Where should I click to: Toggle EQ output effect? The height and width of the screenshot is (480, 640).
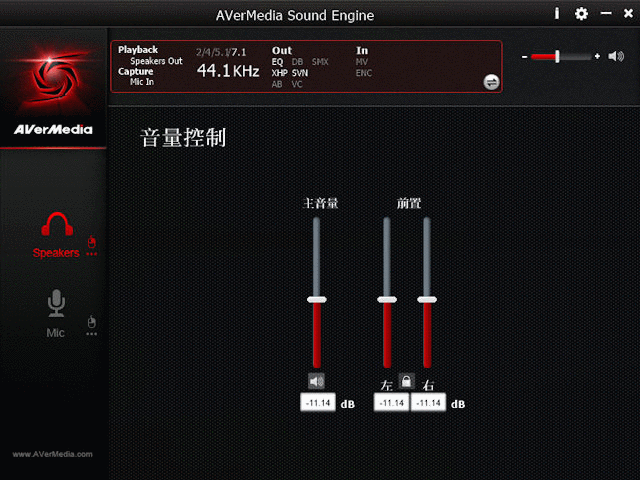pyautogui.click(x=277, y=62)
